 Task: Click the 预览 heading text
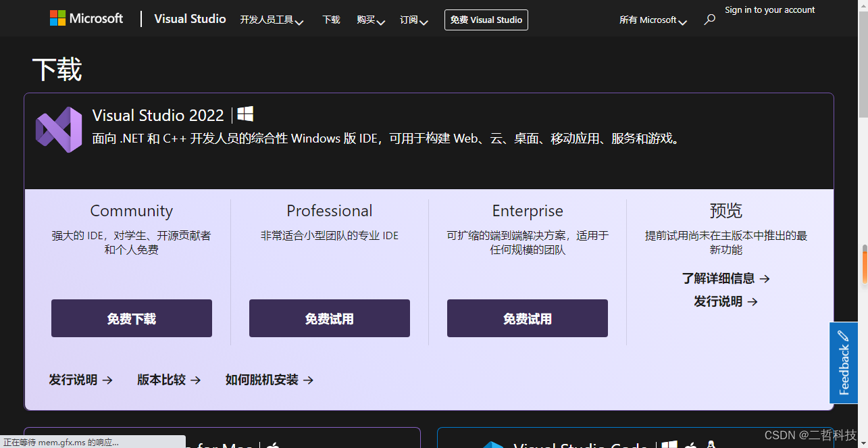(x=726, y=211)
